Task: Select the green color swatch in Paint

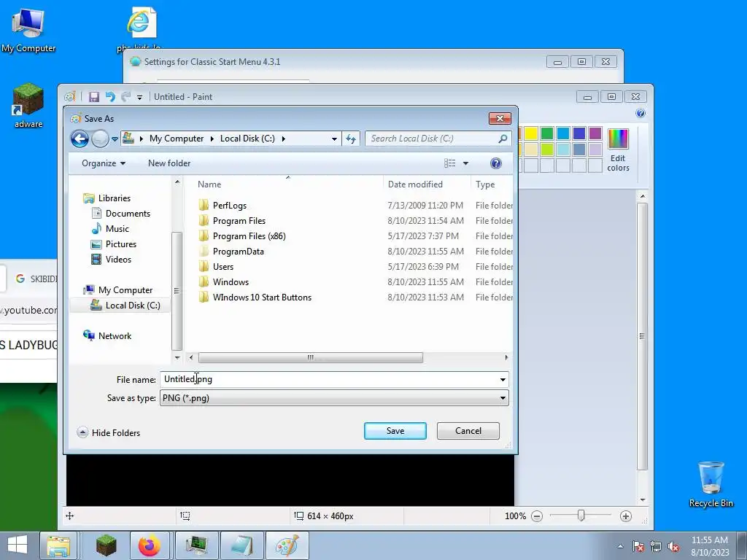Action: click(x=547, y=133)
